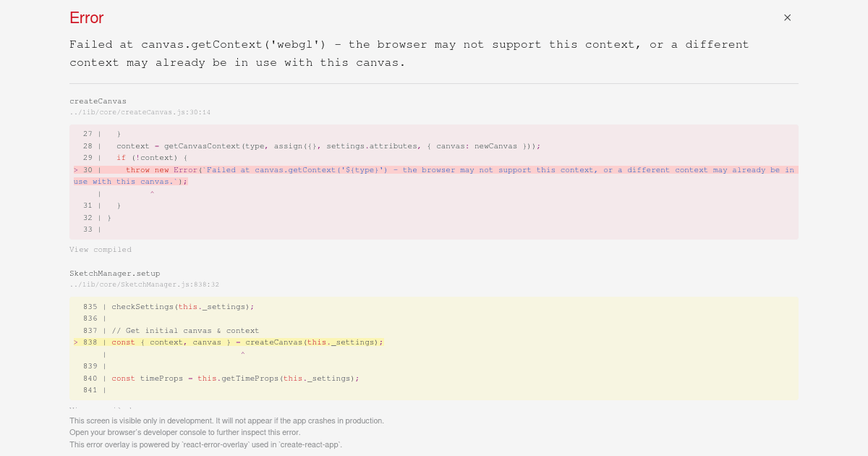Screen dimensions: 868x456
Task: Click the caret marker under line 838
Action: point(242,354)
